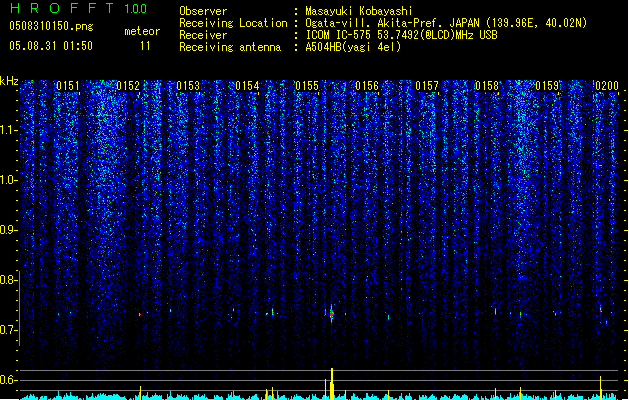Click the 0152 time marker
Screen dimensions: 629x400
point(128,86)
